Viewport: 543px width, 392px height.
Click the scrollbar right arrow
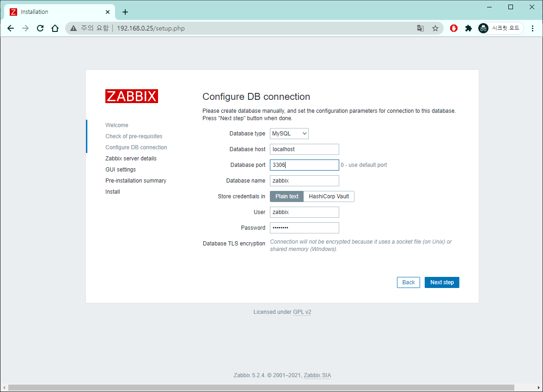point(539,387)
